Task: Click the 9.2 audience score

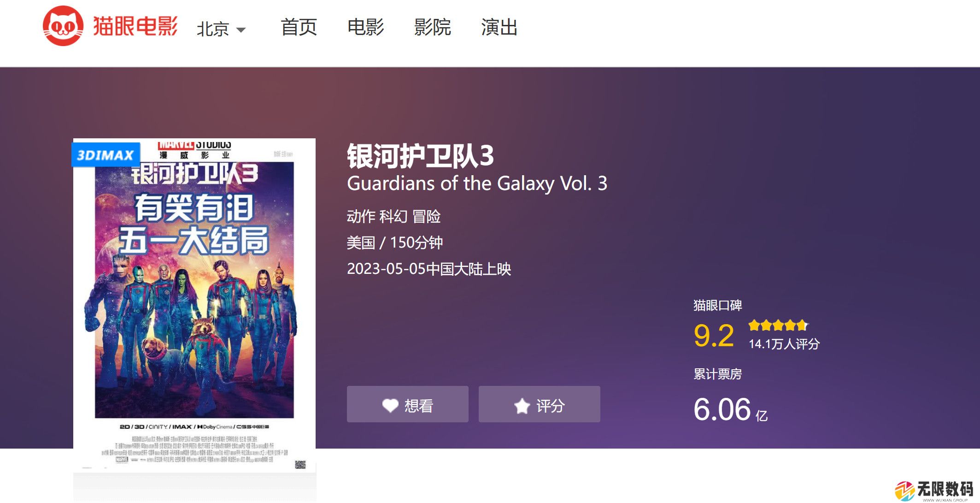Action: (714, 335)
